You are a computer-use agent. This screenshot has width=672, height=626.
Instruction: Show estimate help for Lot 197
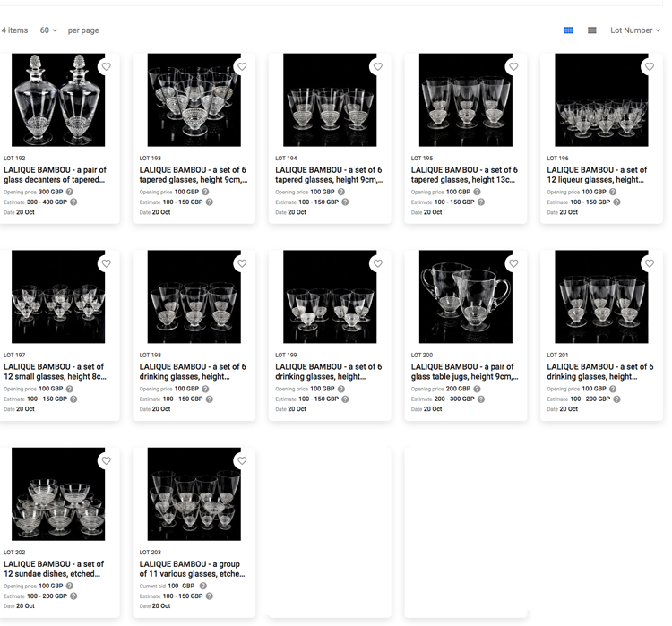[x=73, y=399]
